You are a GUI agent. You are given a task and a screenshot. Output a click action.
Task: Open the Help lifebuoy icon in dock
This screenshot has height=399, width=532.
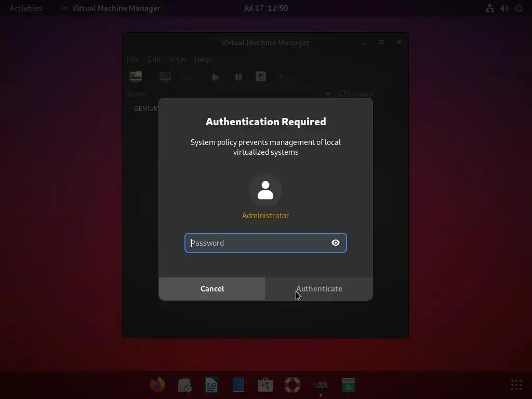[292, 385]
